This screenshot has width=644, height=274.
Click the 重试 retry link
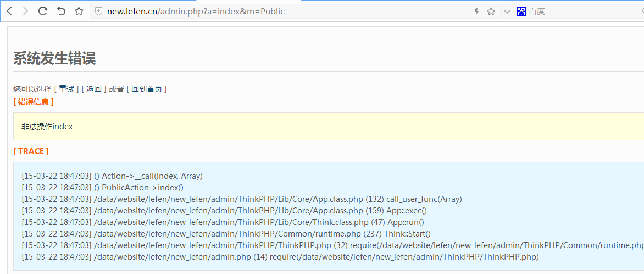point(66,89)
